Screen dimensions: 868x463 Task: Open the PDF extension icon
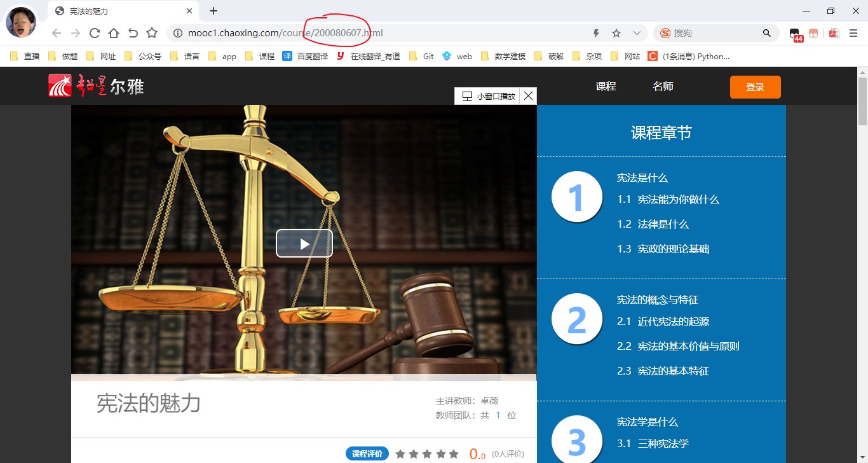pos(834,33)
